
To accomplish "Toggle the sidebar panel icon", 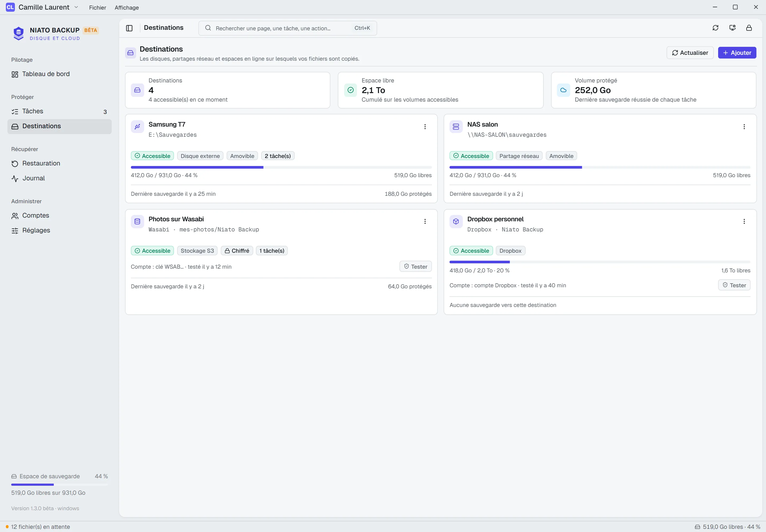I will pos(129,28).
